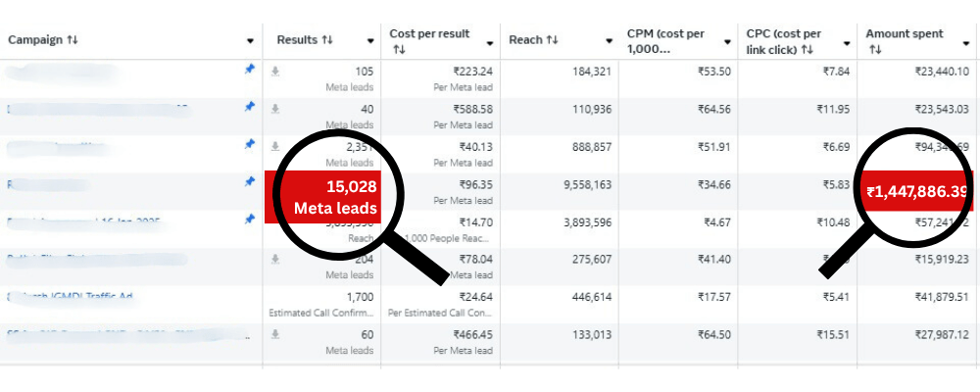Click pin icon in row with 105 results

point(249,70)
